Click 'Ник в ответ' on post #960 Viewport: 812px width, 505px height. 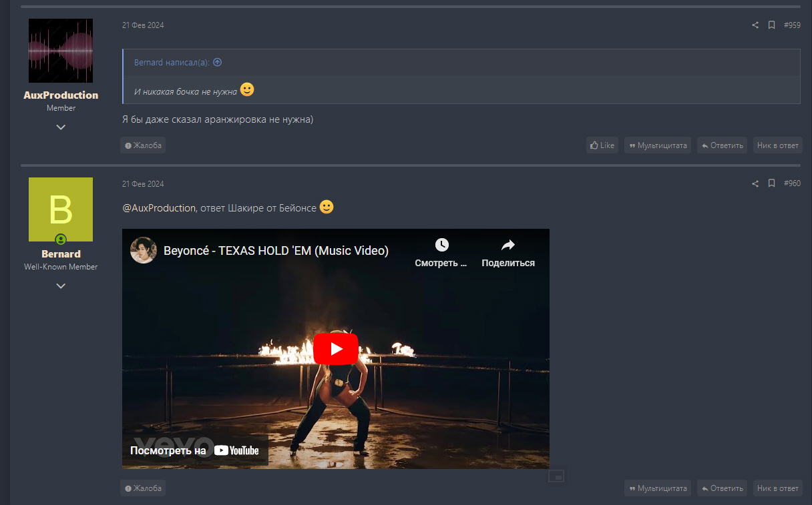click(x=778, y=488)
